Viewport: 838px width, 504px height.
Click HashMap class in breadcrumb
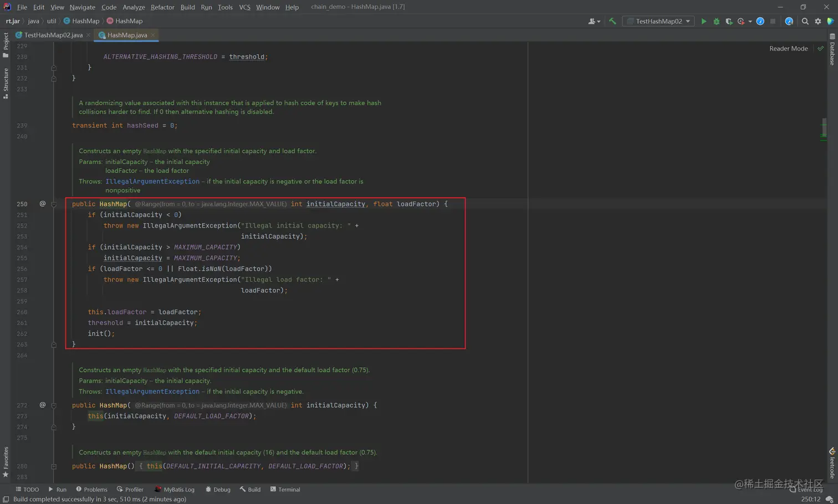(81, 21)
